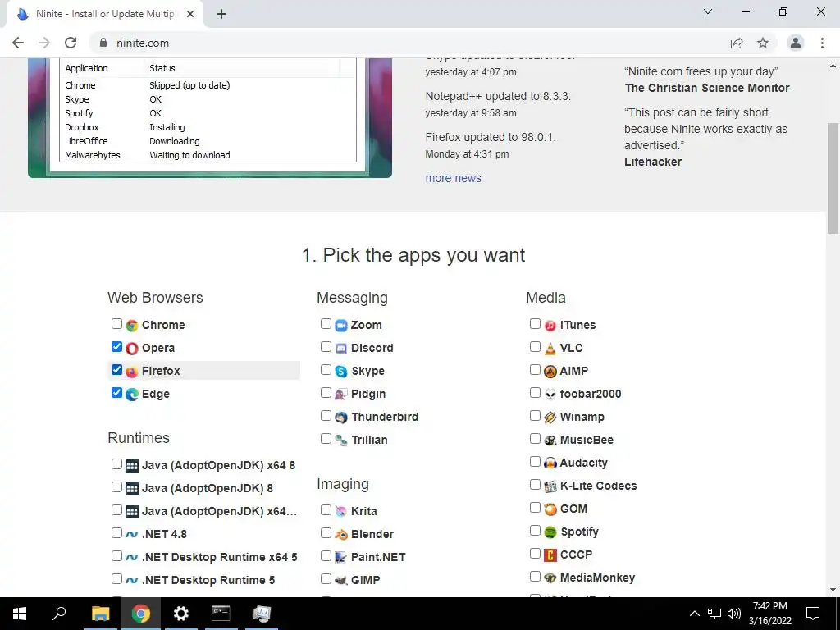
Task: Click the AIMP app icon
Action: click(x=550, y=372)
